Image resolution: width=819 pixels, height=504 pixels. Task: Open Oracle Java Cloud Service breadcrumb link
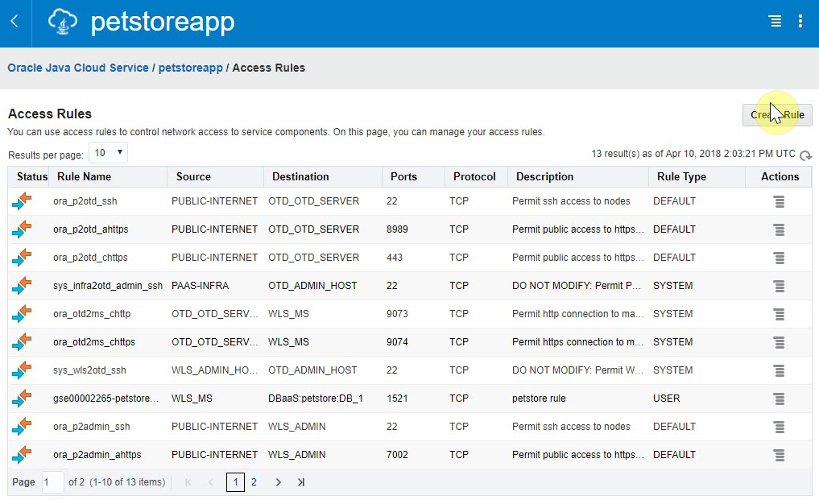[x=78, y=68]
